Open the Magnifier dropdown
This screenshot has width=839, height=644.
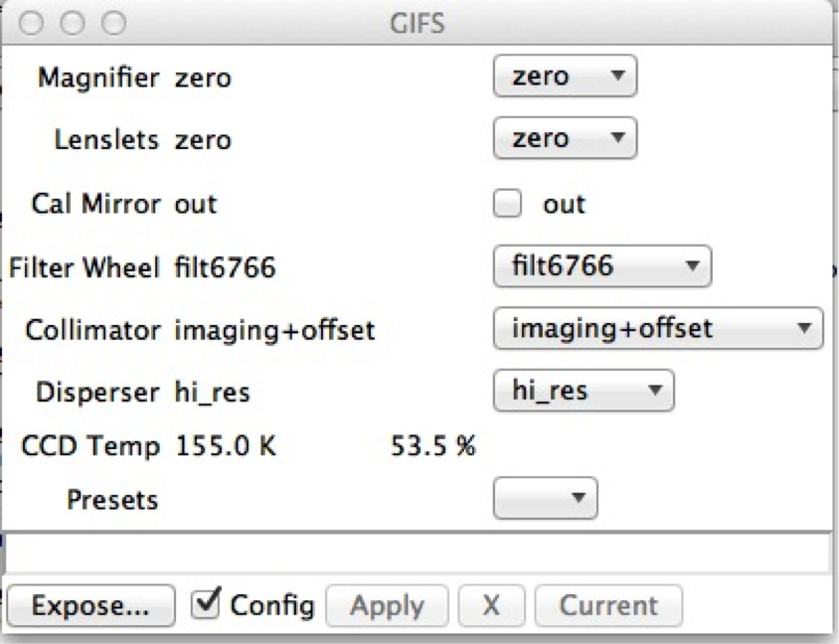565,78
